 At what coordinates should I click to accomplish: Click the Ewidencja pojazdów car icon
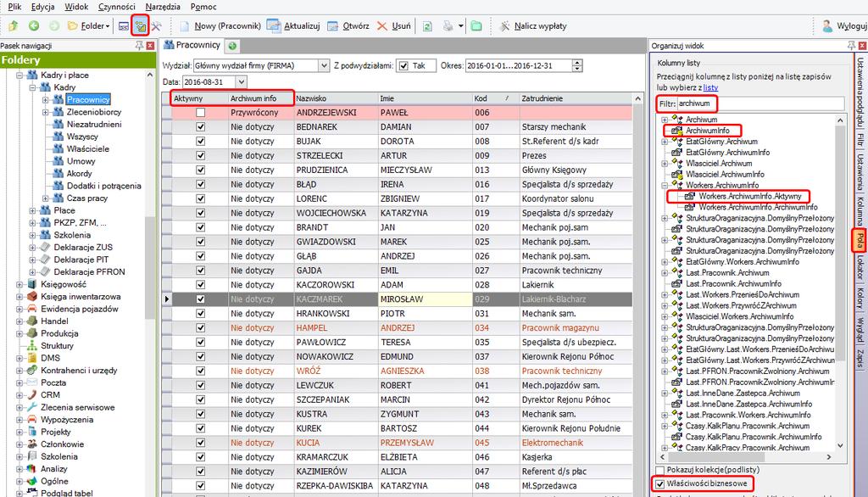point(32,309)
